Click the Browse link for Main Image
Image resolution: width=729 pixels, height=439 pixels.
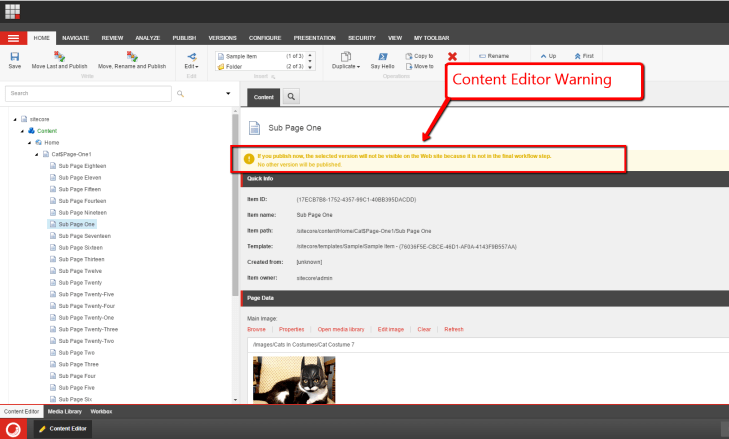click(x=256, y=329)
